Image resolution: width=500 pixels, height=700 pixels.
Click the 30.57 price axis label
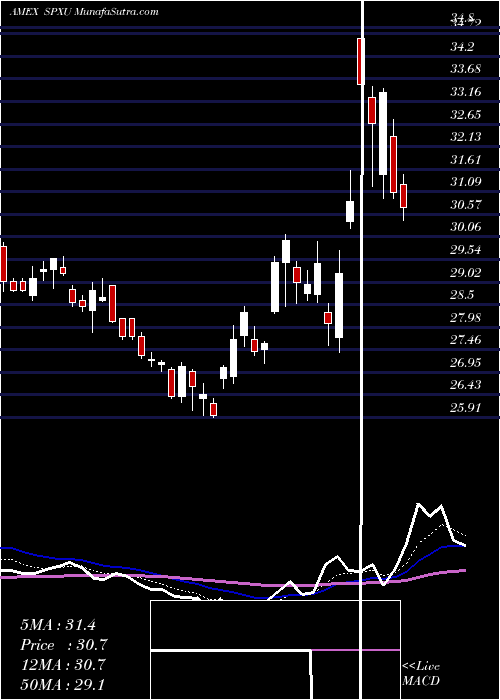(467, 204)
